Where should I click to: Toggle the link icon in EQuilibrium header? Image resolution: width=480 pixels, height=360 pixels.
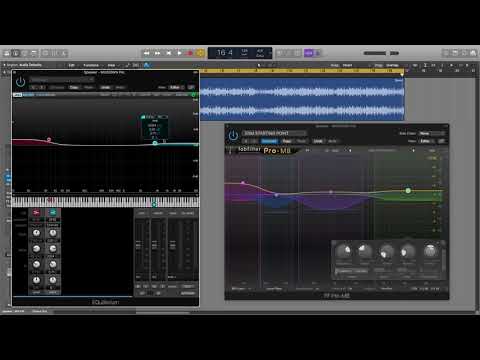click(x=191, y=87)
